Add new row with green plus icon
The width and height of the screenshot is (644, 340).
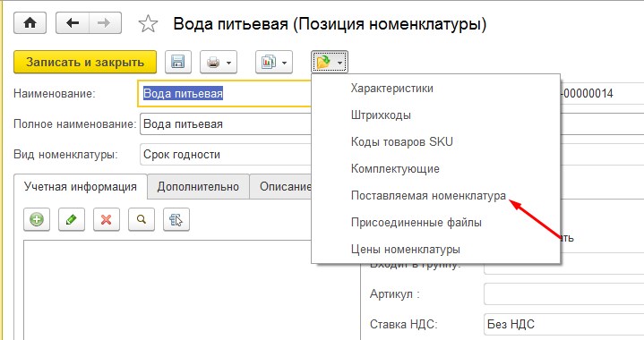tap(37, 219)
